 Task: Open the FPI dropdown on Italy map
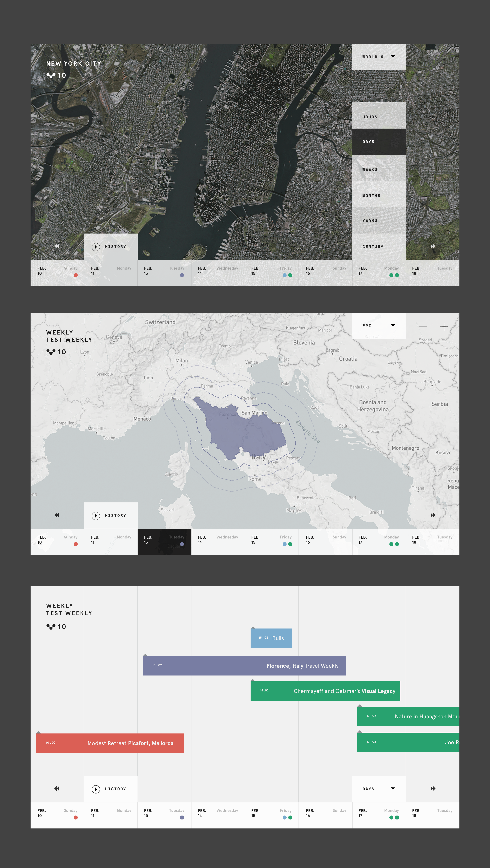pos(379,326)
